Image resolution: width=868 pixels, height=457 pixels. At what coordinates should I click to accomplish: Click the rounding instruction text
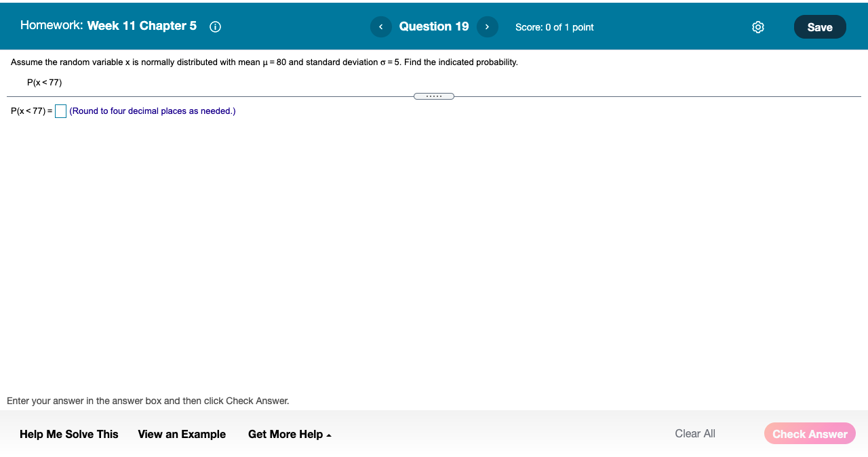pos(153,111)
